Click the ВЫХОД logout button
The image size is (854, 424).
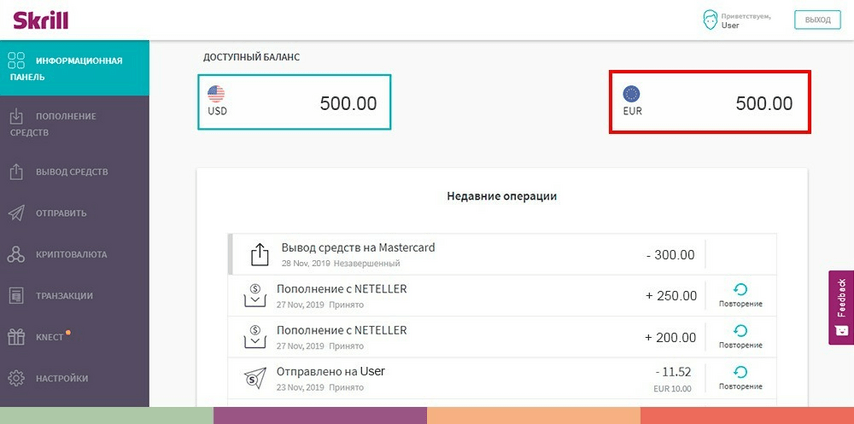817,20
